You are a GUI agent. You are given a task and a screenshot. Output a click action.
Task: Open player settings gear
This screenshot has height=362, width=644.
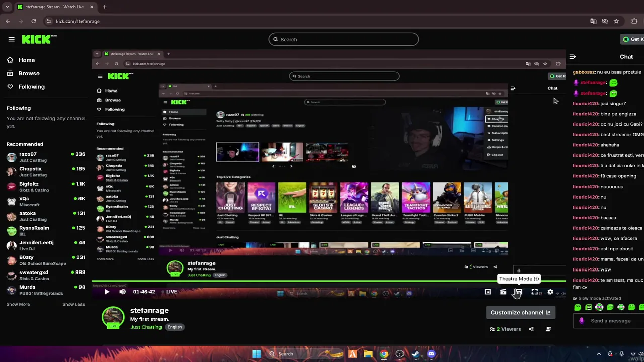[x=550, y=292]
